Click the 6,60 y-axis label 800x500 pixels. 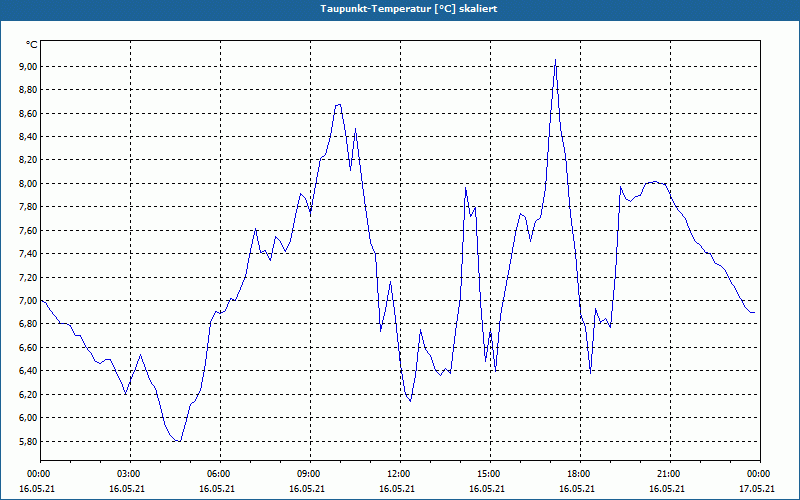coord(28,347)
